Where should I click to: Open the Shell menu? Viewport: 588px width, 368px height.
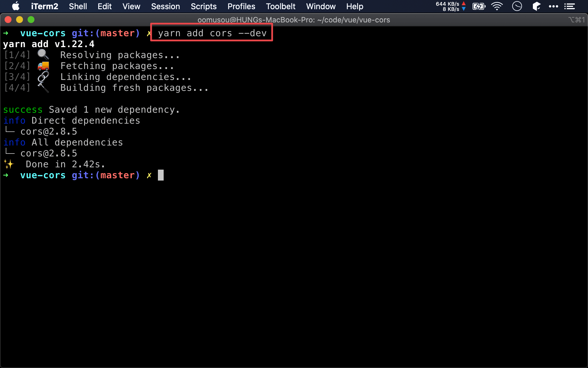click(x=78, y=6)
